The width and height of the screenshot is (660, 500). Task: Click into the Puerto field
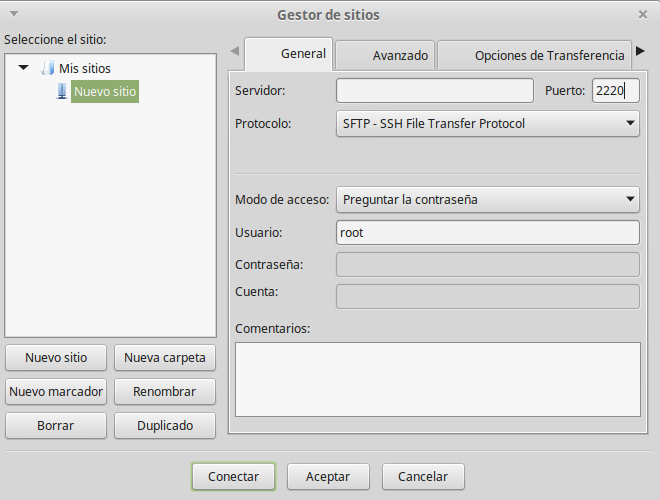click(614, 91)
